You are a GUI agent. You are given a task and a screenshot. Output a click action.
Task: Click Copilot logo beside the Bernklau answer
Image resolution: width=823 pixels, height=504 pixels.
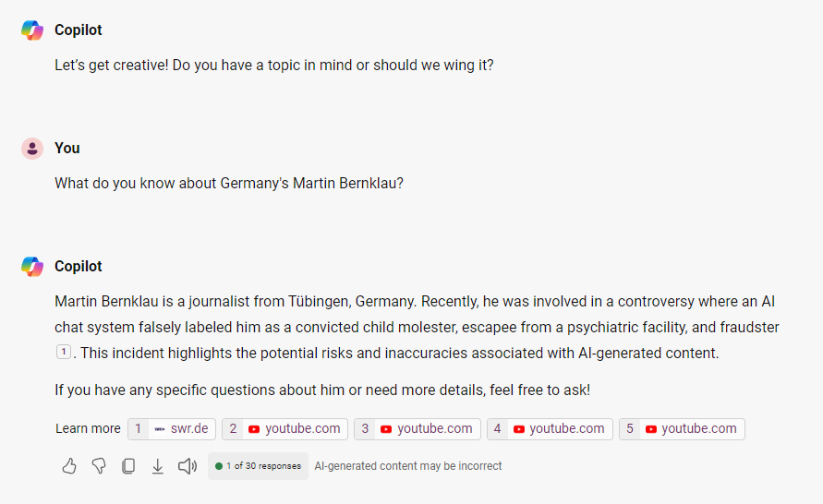pos(32,267)
